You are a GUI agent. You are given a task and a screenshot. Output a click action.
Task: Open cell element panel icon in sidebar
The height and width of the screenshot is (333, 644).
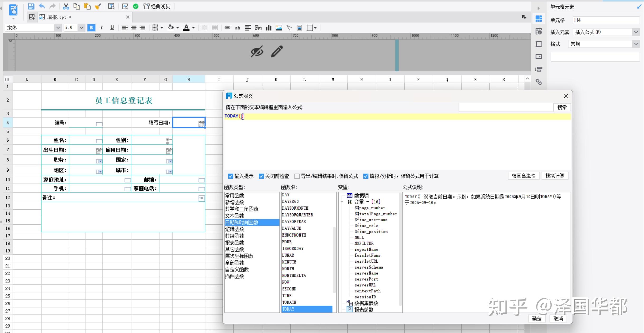[x=539, y=19]
